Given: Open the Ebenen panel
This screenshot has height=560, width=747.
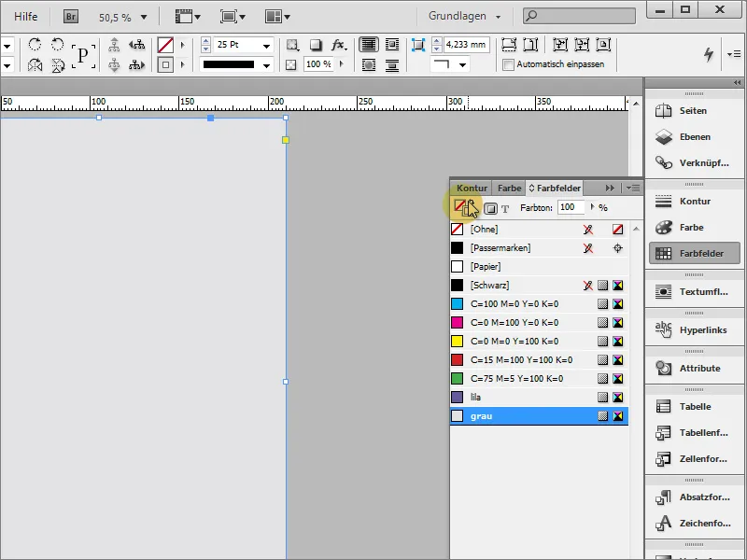Looking at the screenshot, I should [x=694, y=137].
